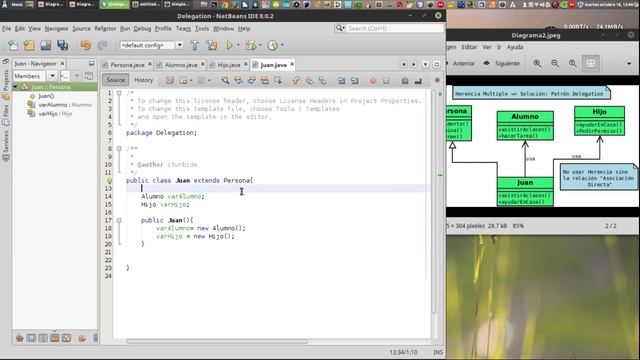Toggle the second filter icon at the Navigator bottom
The width and height of the screenshot is (640, 360).
(31, 338)
